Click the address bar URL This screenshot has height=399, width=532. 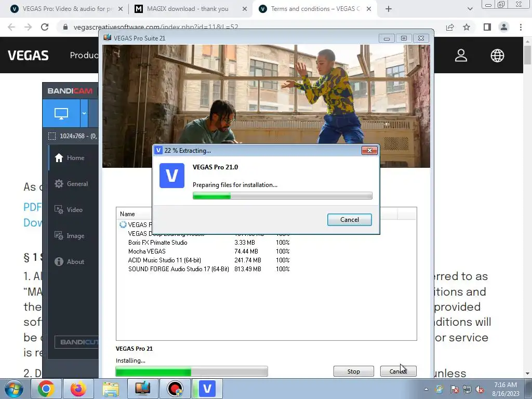[x=156, y=27]
